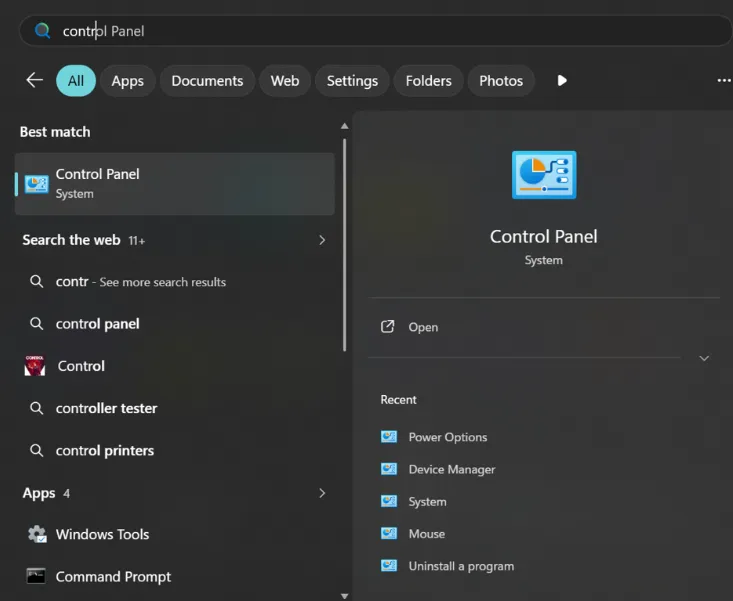Switch to the Web filter tab
This screenshot has width=733, height=601.
(x=285, y=80)
